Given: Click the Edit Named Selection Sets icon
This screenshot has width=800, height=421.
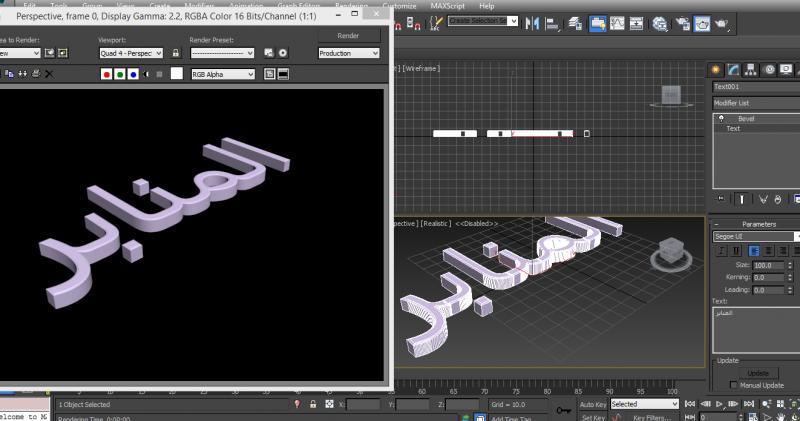Looking at the screenshot, I should point(436,23).
